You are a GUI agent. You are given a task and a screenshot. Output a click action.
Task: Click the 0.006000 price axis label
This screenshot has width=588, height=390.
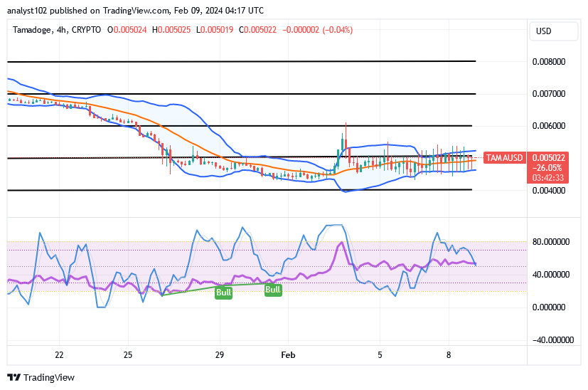click(549, 126)
